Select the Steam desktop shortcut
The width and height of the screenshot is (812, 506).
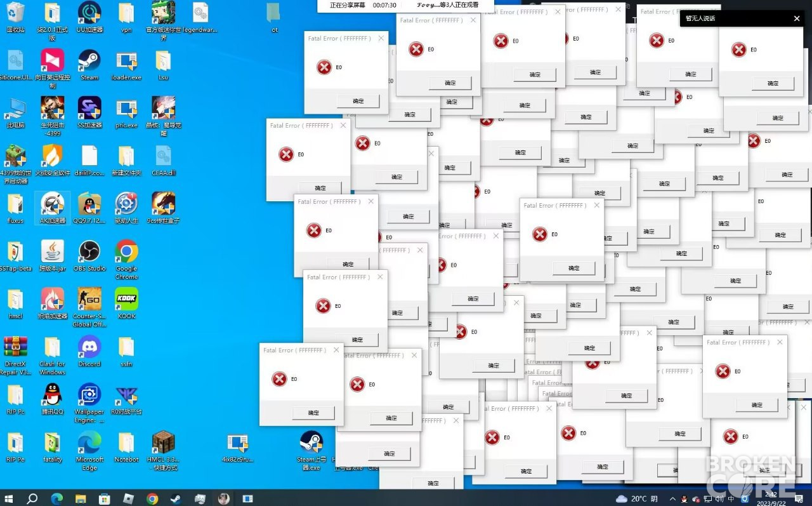click(x=89, y=65)
